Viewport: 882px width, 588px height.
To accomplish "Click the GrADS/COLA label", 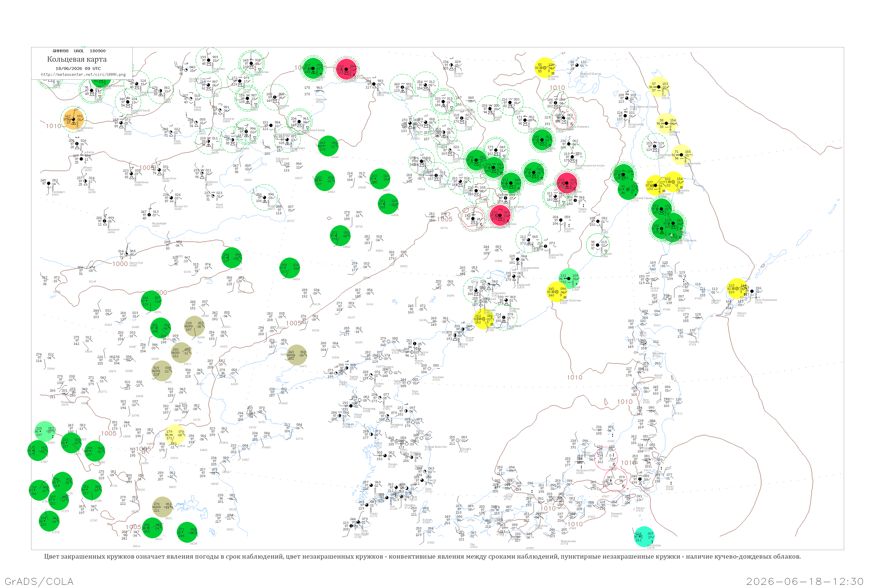I will pos(39,581).
